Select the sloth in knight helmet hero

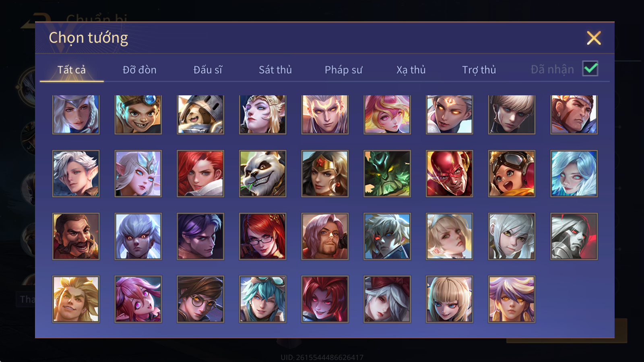pos(200,115)
